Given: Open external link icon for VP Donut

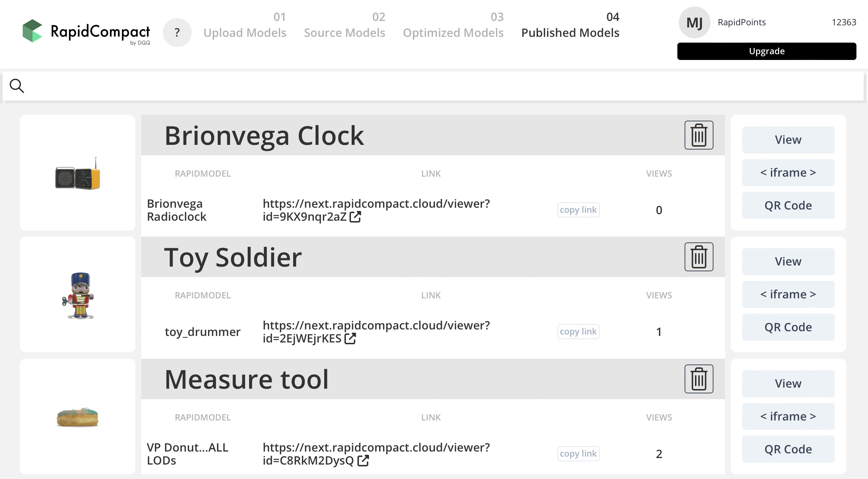Looking at the screenshot, I should click(x=363, y=461).
